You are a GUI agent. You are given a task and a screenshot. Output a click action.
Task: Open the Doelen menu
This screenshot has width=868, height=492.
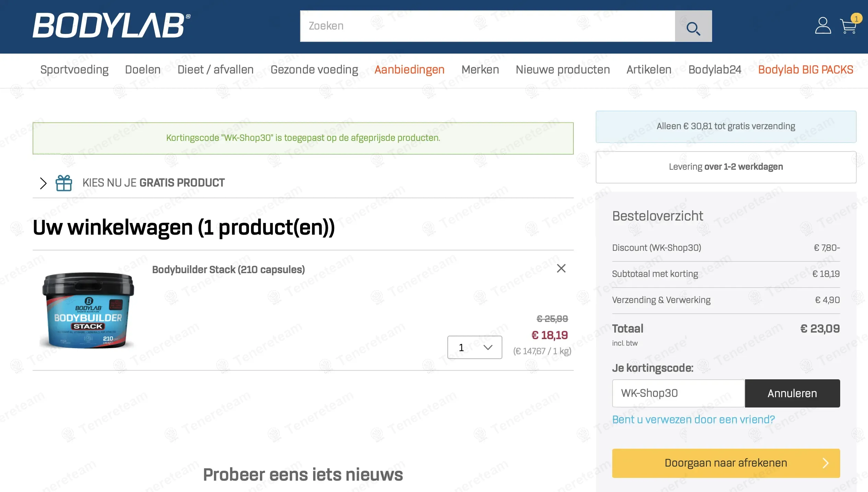point(143,70)
